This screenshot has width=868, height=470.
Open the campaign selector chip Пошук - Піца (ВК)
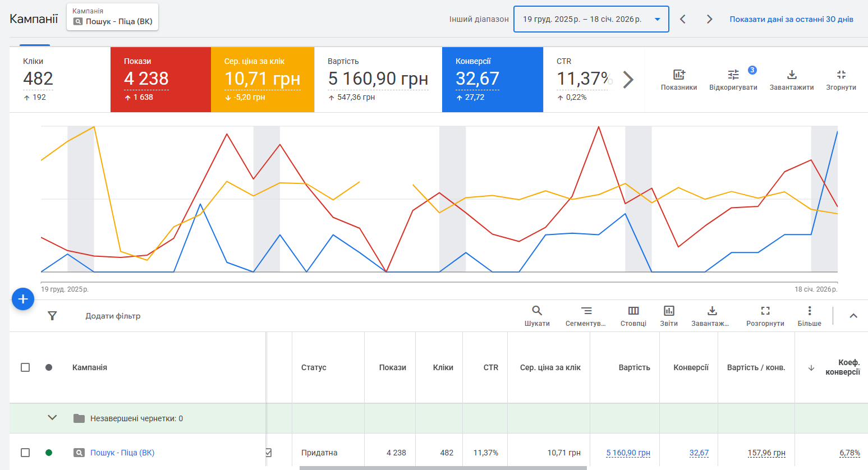coord(112,17)
